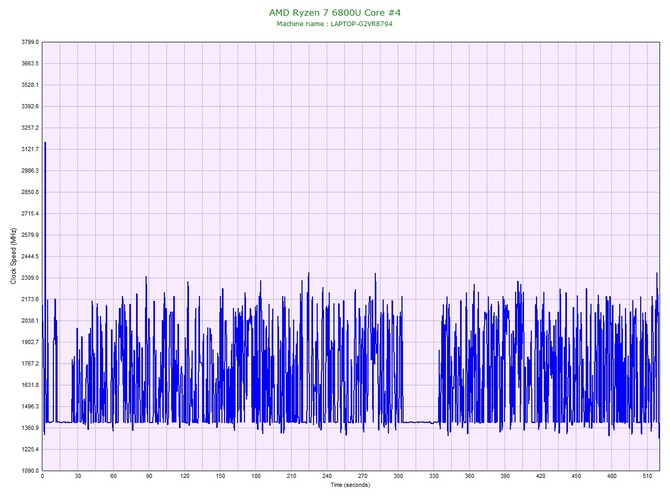This screenshot has height=502, width=670.
Task: Select the 2038.1 y-axis value
Action: [30, 321]
